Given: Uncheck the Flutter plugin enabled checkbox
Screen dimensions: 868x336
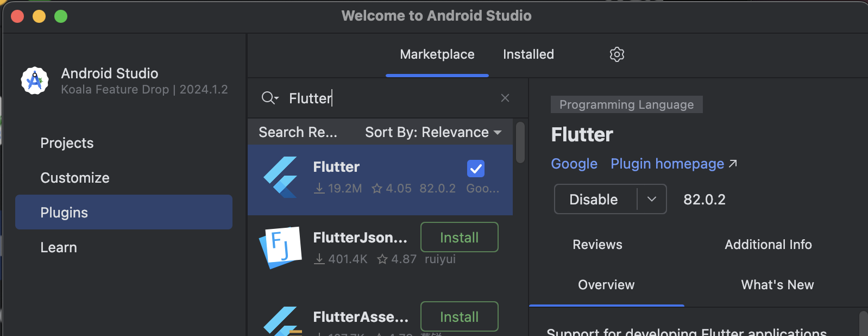Looking at the screenshot, I should pyautogui.click(x=476, y=169).
